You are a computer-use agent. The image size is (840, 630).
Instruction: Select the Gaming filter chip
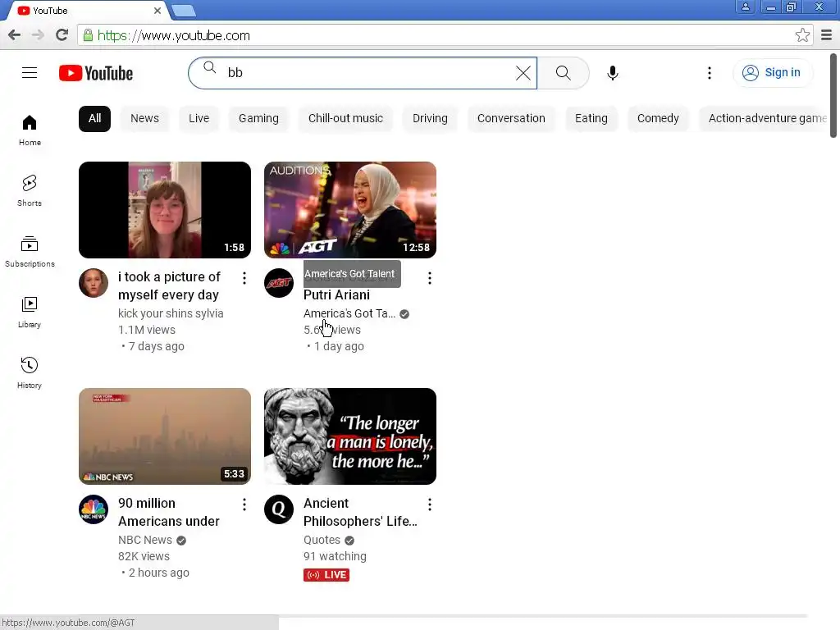(x=258, y=118)
